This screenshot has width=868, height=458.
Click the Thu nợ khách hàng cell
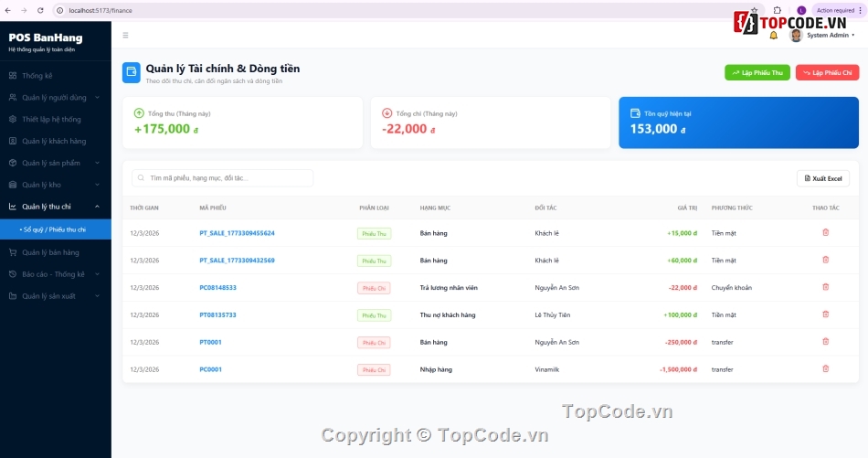(x=448, y=314)
